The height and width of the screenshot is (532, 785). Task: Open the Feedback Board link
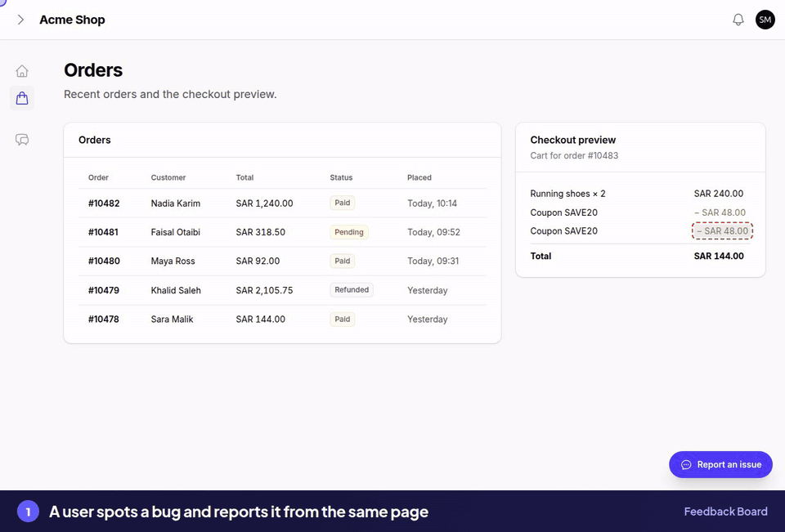[x=725, y=512]
